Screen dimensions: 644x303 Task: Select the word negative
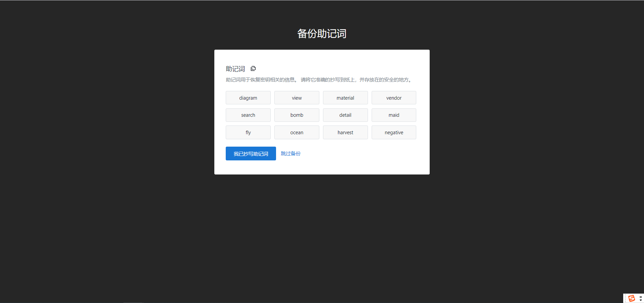pos(394,132)
